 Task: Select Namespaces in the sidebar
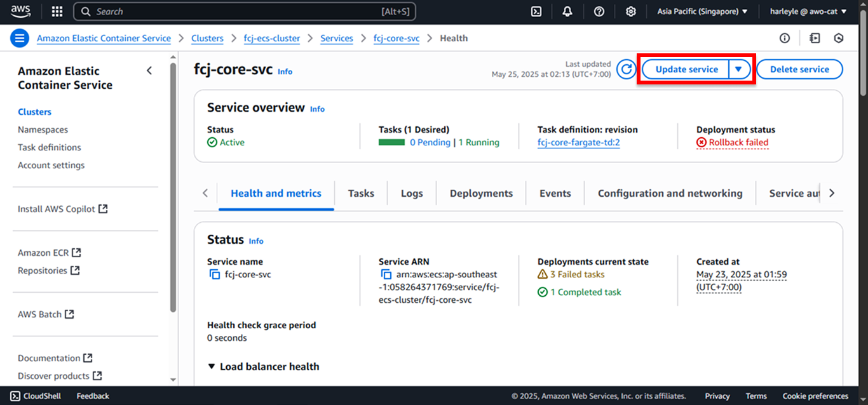(43, 129)
